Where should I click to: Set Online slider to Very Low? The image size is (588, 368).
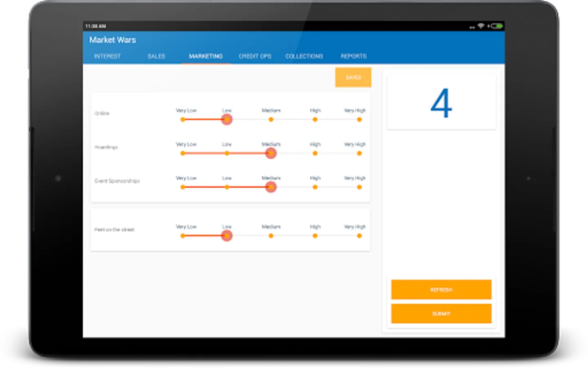pos(183,119)
